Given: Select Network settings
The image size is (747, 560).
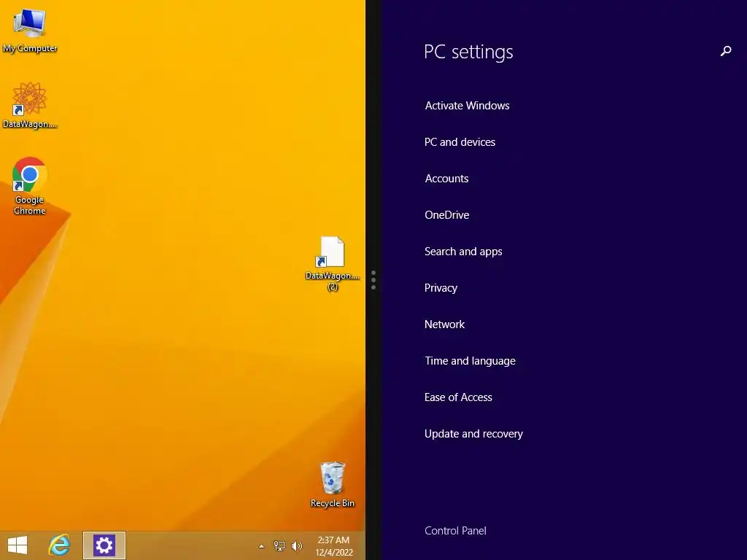Looking at the screenshot, I should [444, 324].
